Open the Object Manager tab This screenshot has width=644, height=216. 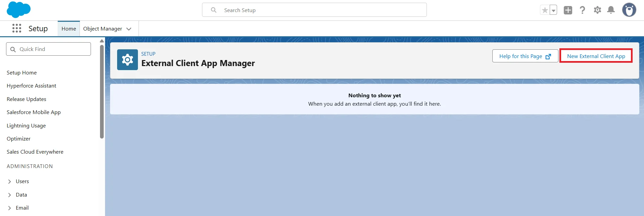[x=103, y=29]
